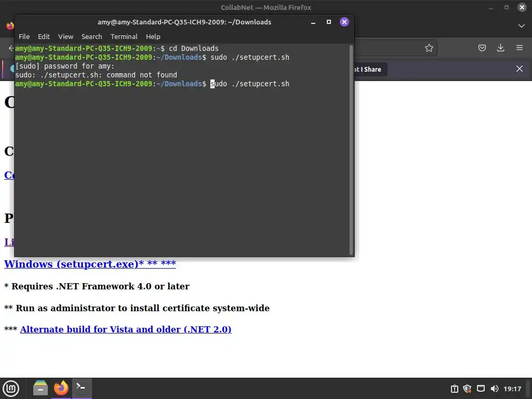This screenshot has width=532, height=399.
Task: Minimize the terminal window
Action: (313, 22)
